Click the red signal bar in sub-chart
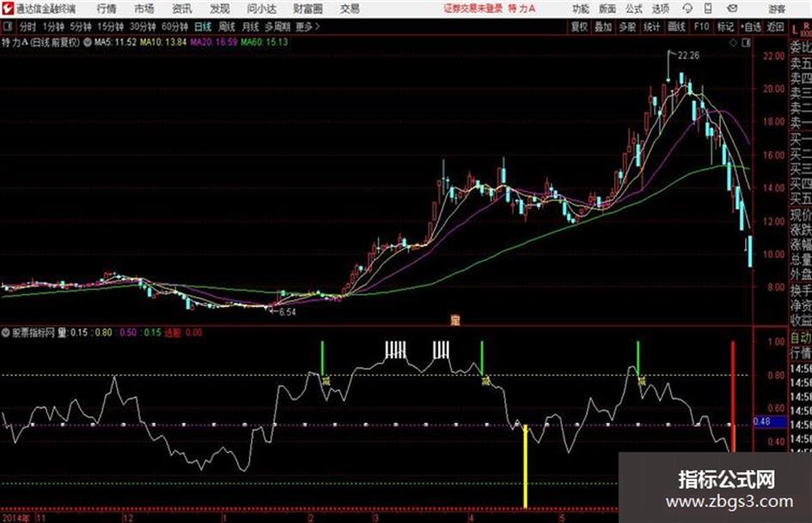The height and width of the screenshot is (523, 812). click(x=733, y=397)
